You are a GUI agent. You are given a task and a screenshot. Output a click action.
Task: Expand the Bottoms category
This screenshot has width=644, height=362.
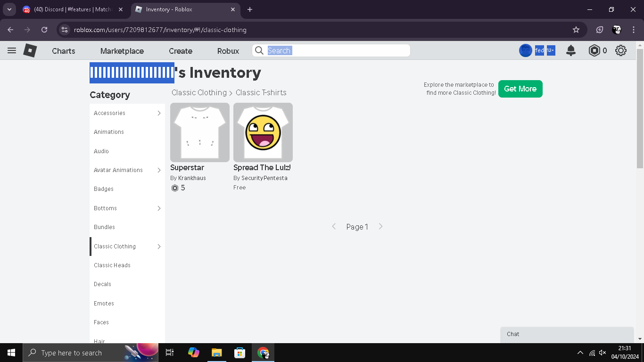tap(159, 208)
